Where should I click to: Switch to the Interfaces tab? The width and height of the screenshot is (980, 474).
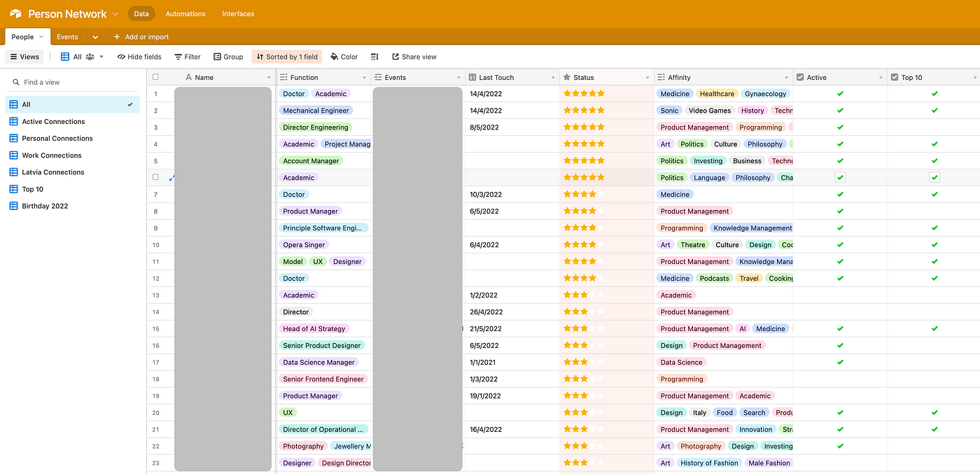tap(238, 14)
